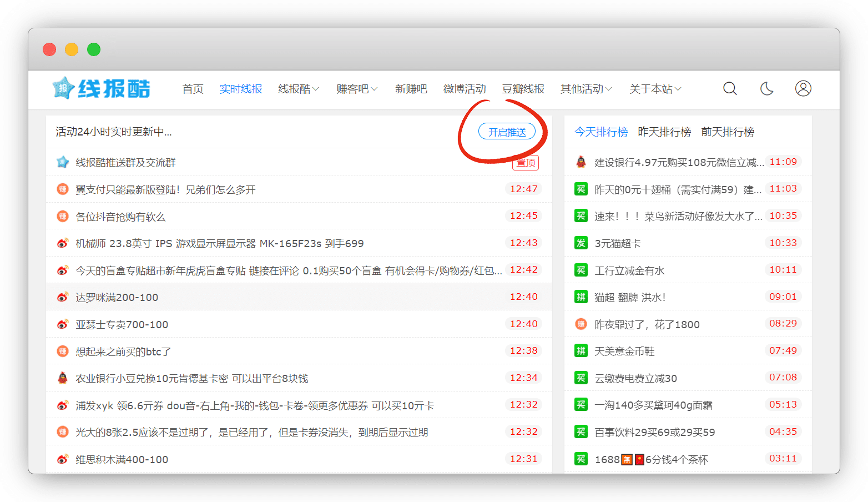
Task: Expand the 赚客吧 dropdown menu
Action: [x=356, y=89]
